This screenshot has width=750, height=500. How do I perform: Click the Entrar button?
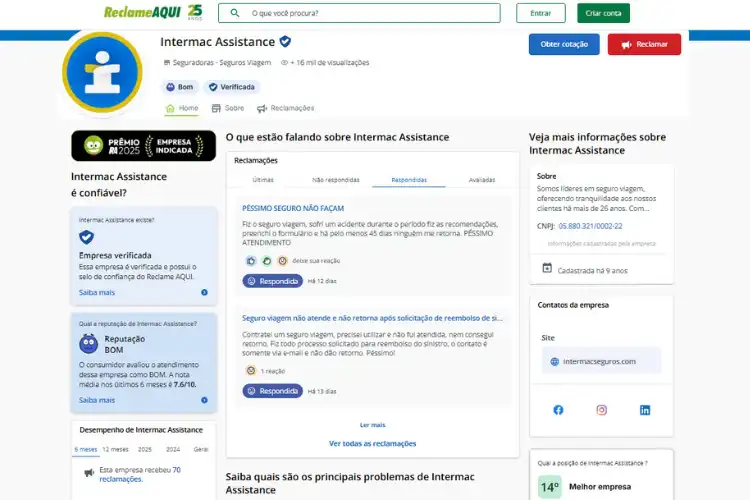540,13
